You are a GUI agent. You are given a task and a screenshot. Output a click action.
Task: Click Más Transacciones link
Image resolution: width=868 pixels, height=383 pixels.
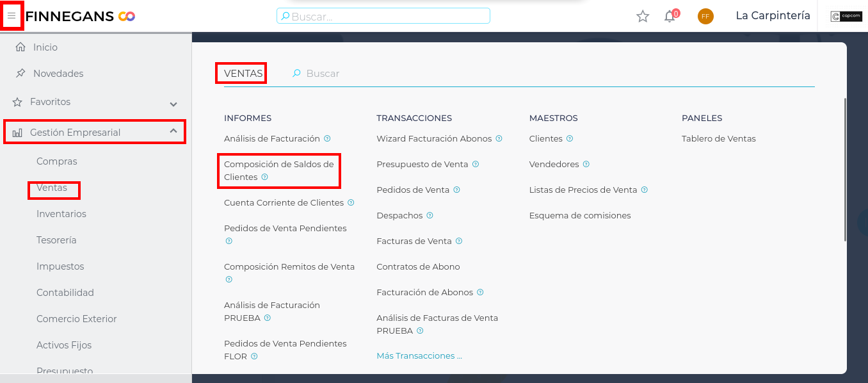419,355
